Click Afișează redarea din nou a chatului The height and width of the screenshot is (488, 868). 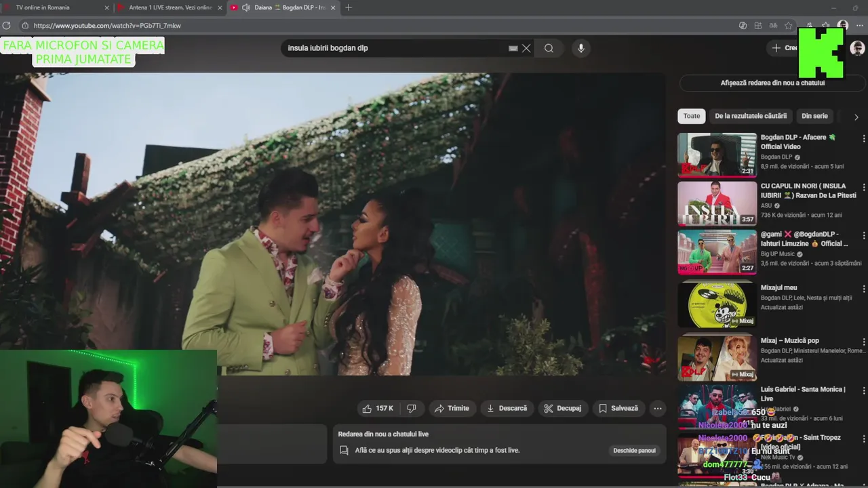click(x=772, y=83)
